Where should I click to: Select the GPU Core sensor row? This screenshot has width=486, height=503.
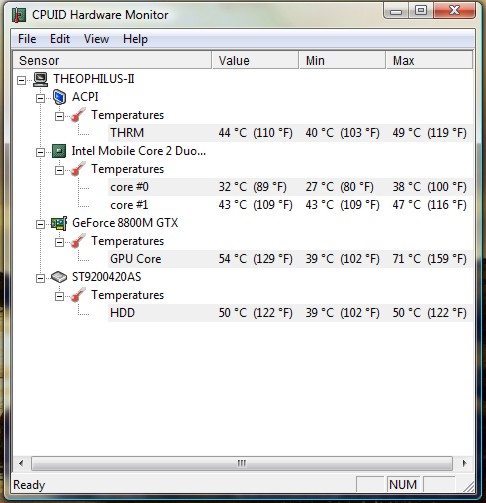290,259
